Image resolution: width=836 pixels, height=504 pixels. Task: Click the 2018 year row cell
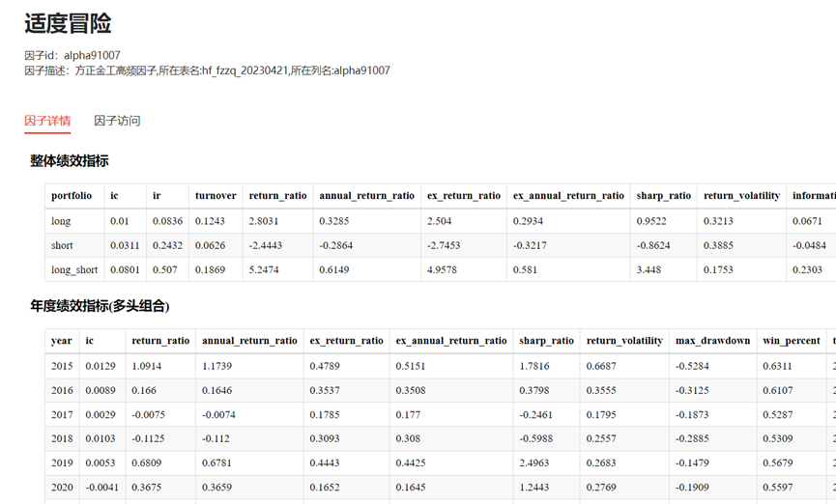(x=61, y=439)
